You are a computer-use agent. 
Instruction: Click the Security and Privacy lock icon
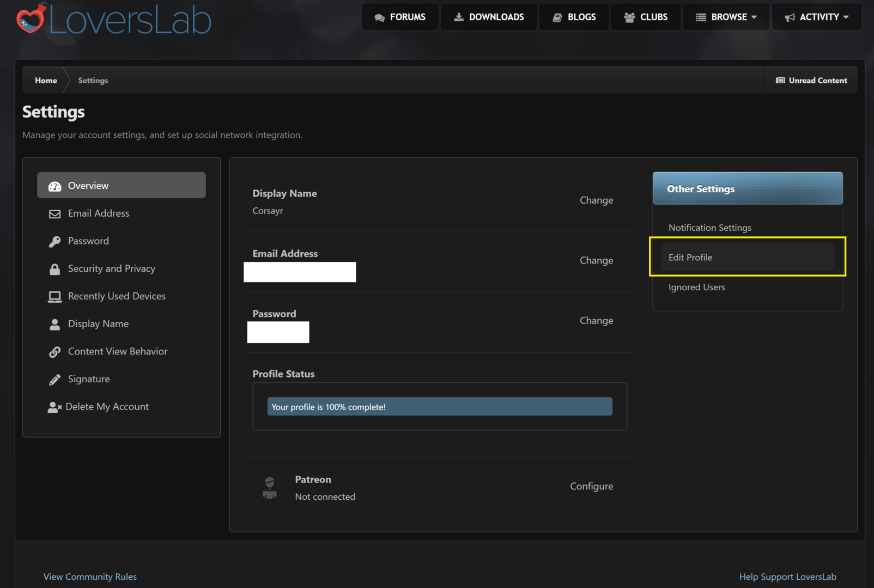coord(55,269)
